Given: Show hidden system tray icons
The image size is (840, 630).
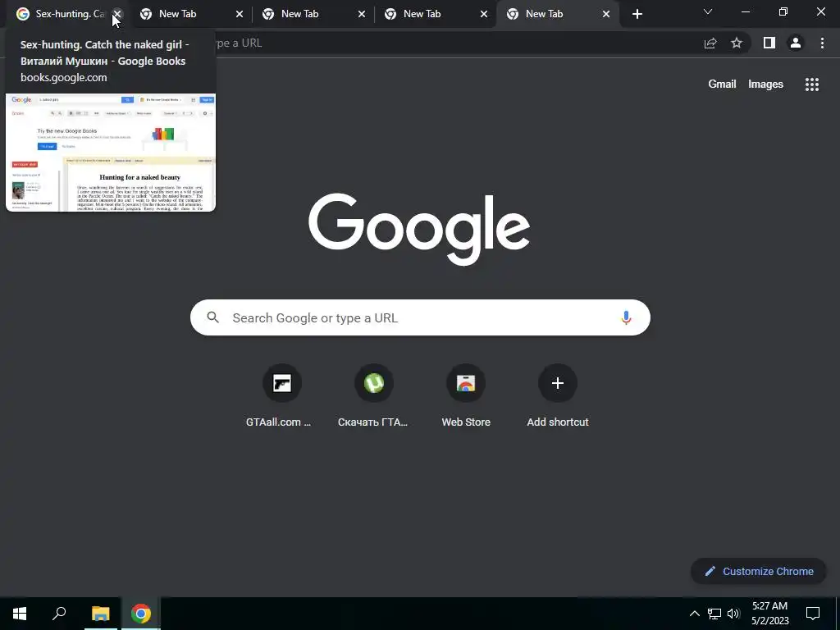Looking at the screenshot, I should point(694,614).
